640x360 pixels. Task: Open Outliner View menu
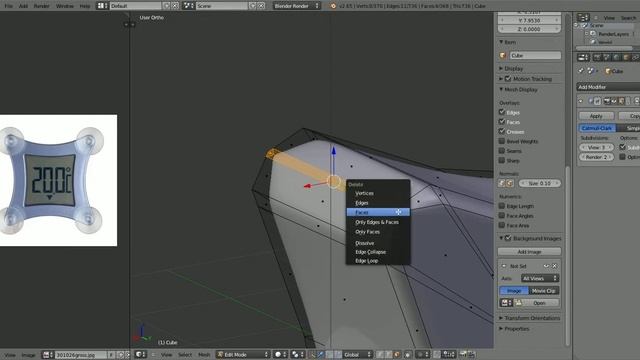[609, 18]
